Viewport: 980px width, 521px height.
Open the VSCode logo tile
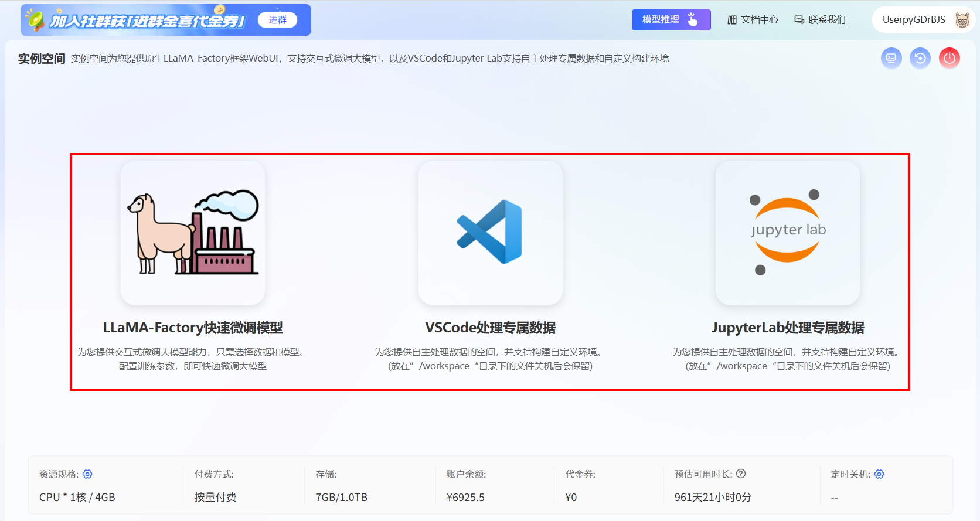(490, 233)
